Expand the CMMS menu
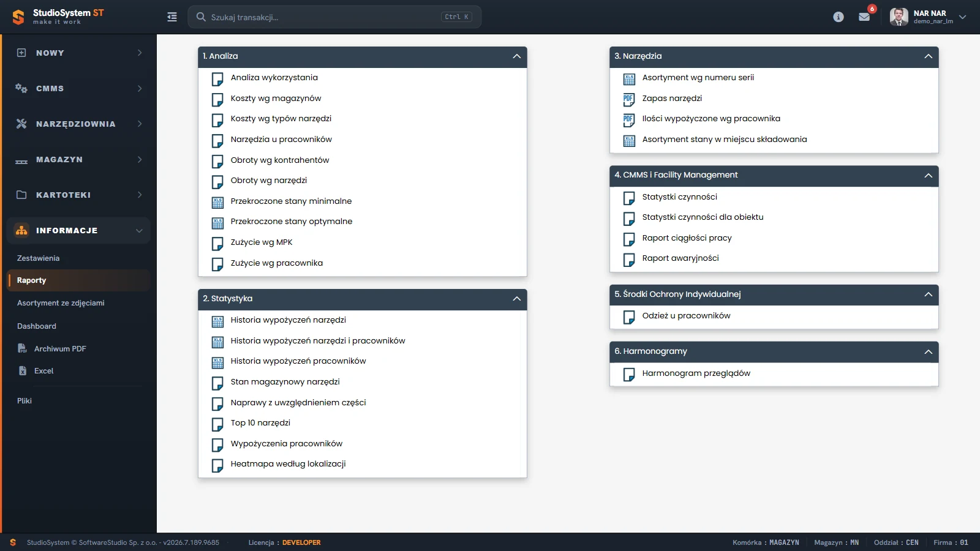Viewport: 980px width, 551px height. [78, 88]
